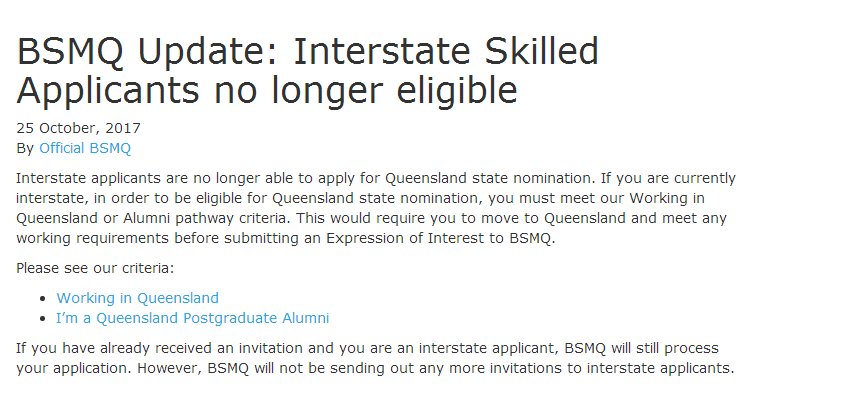844x401 pixels.
Task: Click the line starting 'interstate, in order to be eligible'
Action: coord(376,198)
